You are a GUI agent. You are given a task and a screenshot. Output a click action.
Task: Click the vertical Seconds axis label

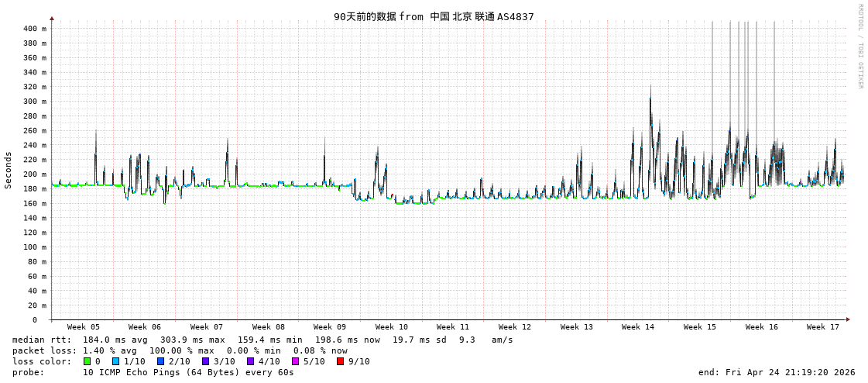click(x=9, y=170)
